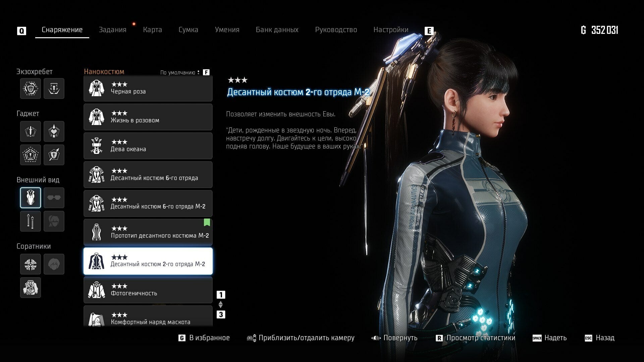644x362 pixels.
Task: Open the top-right Гаджет slot icon
Action: (54, 131)
